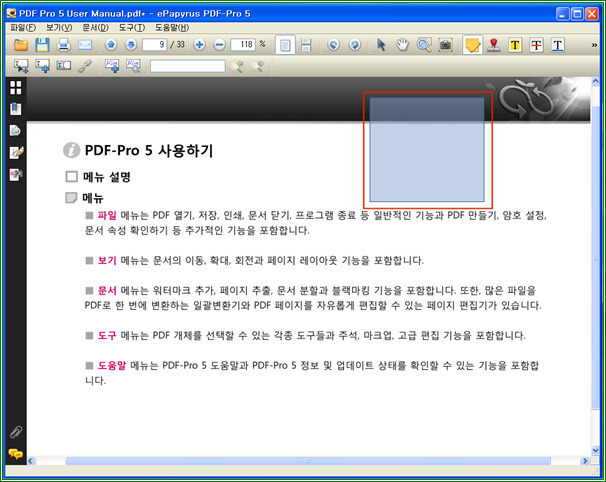Rotate the page clockwise
The height and width of the screenshot is (482, 606).
[354, 45]
